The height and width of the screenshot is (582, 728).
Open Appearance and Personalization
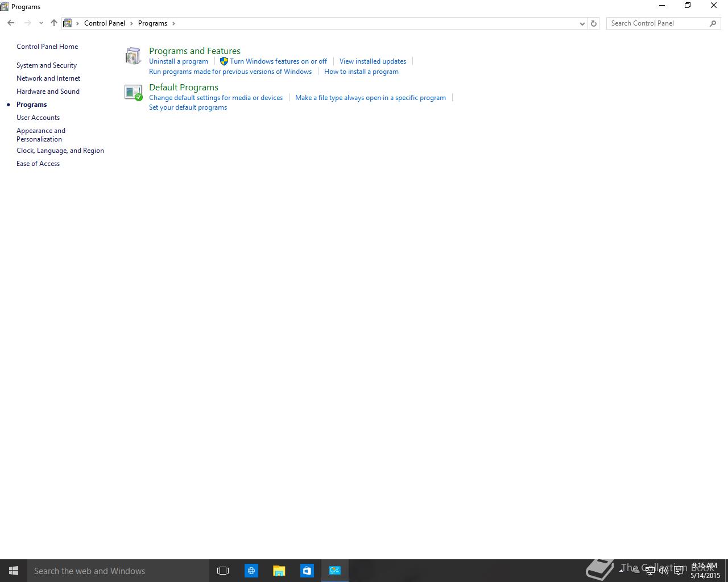[41, 135]
